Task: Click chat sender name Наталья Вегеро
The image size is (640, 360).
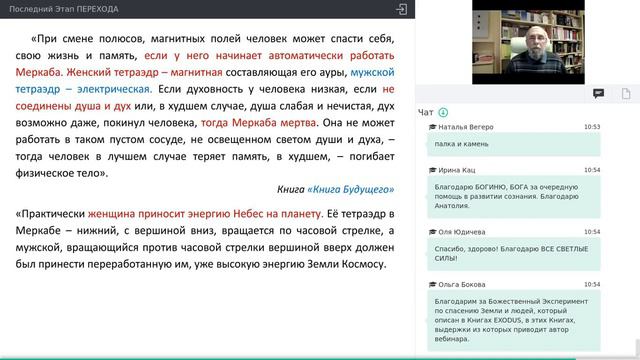Action: pos(466,127)
